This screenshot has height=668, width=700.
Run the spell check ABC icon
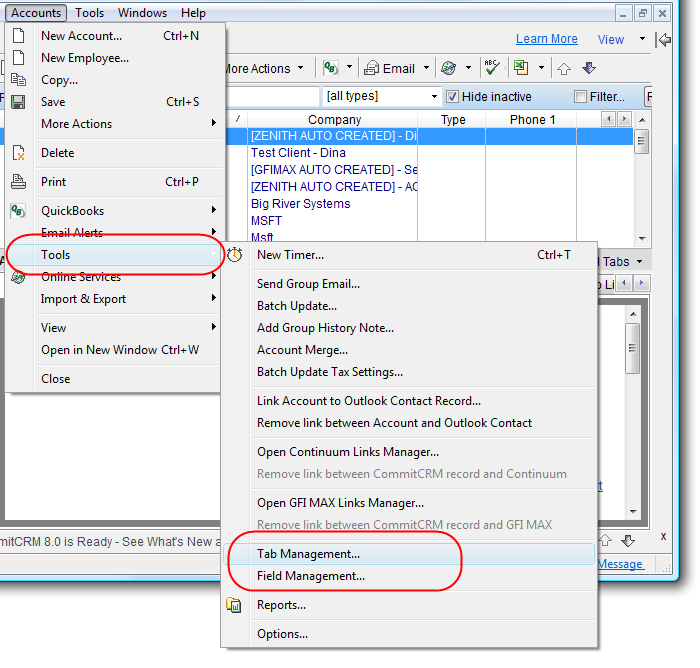[x=491, y=68]
